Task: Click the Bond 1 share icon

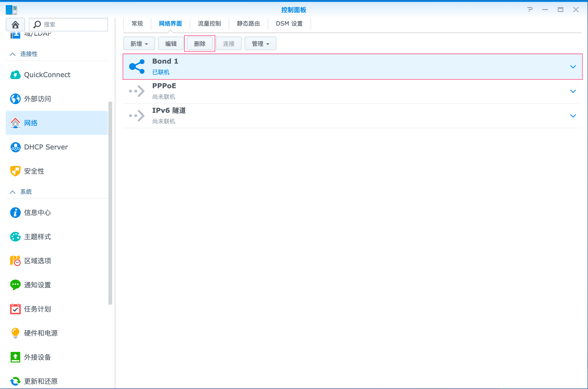Action: pyautogui.click(x=137, y=67)
